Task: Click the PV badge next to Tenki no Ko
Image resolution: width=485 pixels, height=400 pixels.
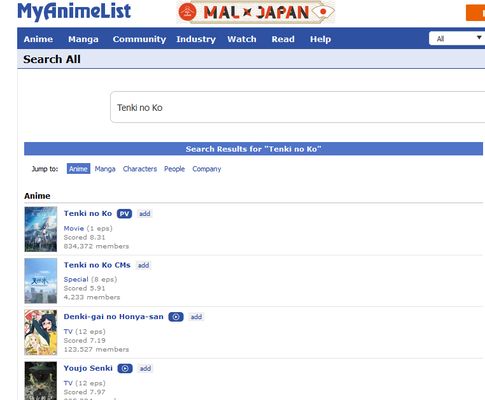Action: (x=124, y=214)
